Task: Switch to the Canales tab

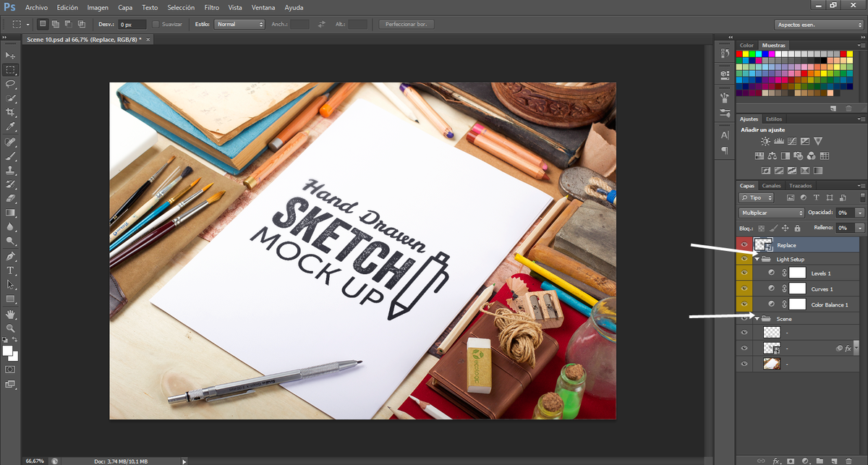Action: [x=771, y=185]
